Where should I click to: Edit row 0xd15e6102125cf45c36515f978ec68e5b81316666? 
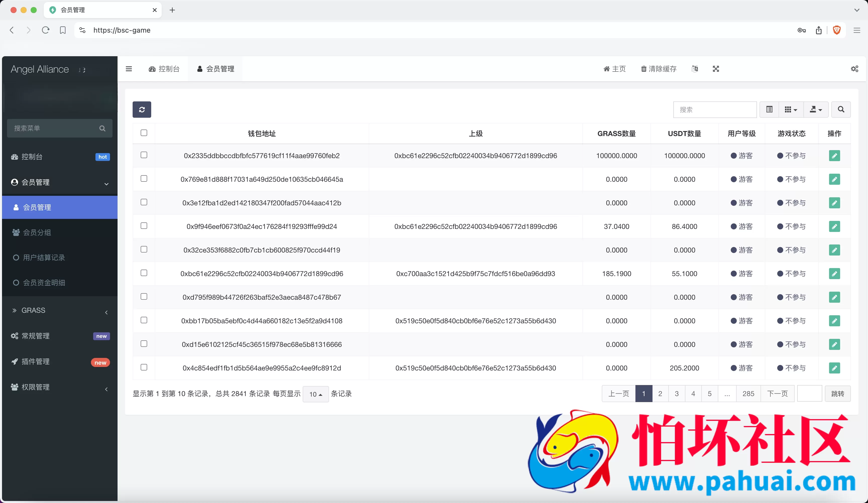pos(834,344)
